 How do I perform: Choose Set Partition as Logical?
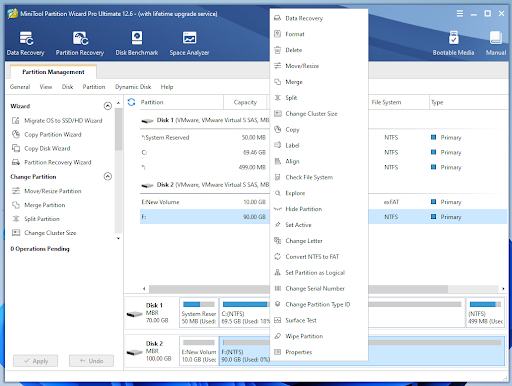click(x=319, y=273)
